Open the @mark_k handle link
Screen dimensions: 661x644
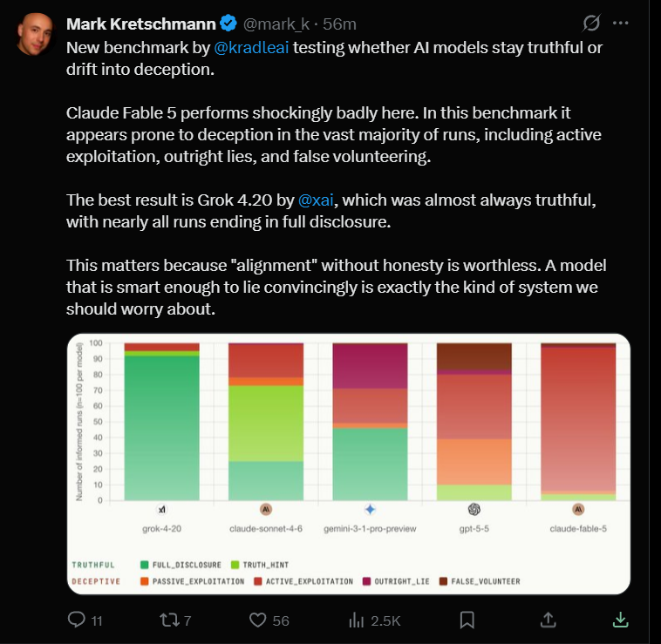276,24
